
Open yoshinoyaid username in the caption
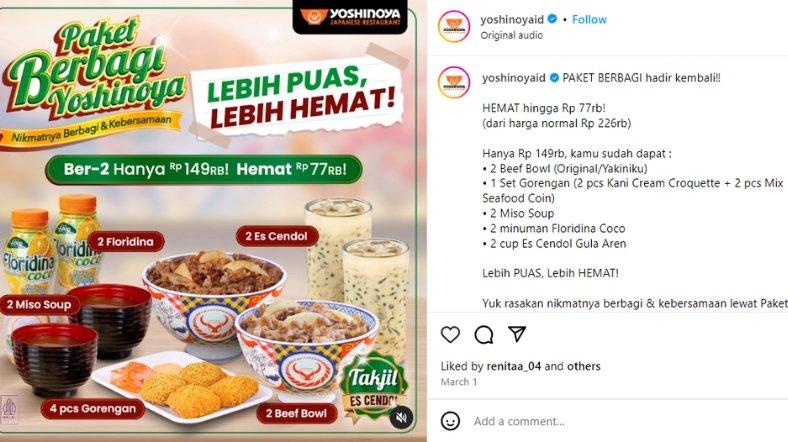[x=514, y=78]
